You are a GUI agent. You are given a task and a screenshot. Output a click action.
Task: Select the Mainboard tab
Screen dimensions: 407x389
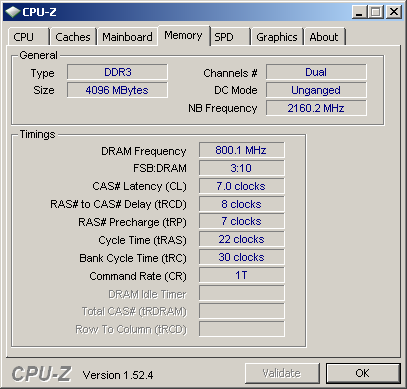pos(127,37)
